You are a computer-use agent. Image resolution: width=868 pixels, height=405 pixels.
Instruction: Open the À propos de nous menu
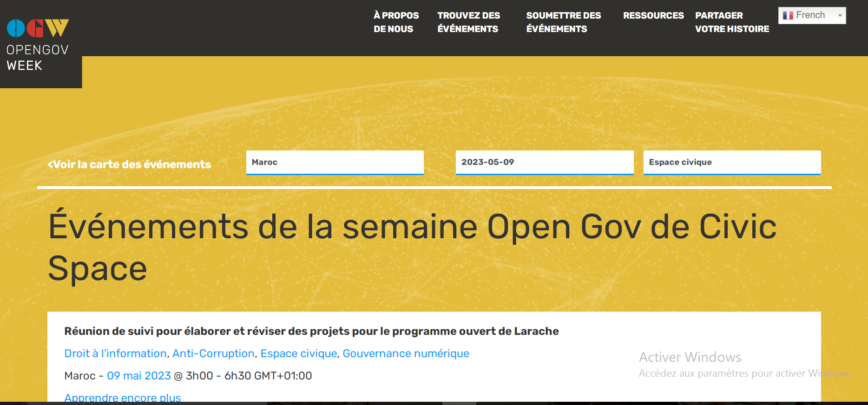(x=396, y=22)
